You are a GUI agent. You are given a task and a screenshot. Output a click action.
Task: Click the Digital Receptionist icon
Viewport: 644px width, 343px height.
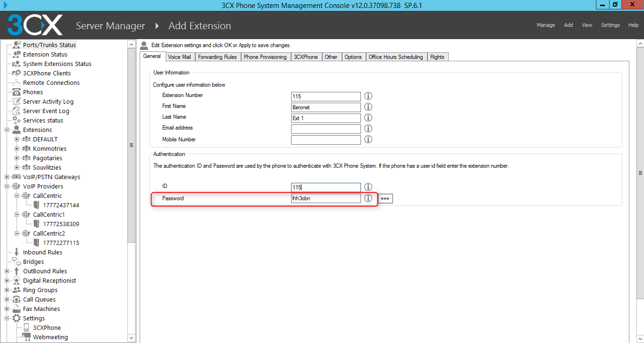click(x=17, y=280)
